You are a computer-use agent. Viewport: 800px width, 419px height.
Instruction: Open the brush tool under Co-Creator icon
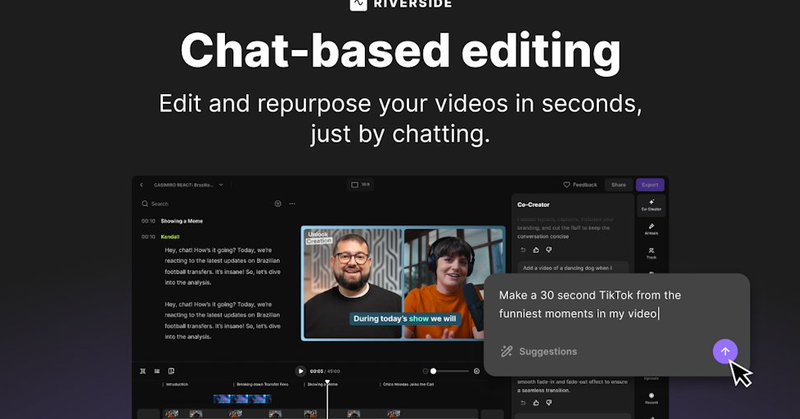click(x=651, y=229)
